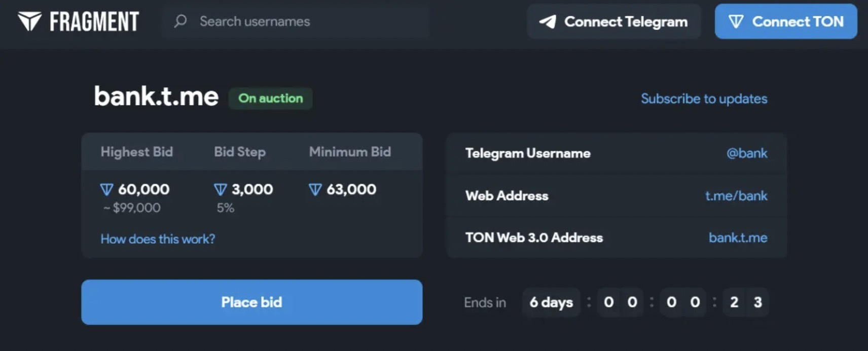The width and height of the screenshot is (868, 351).
Task: Open the bank.t.me TON Web 3.0 link
Action: pos(738,237)
